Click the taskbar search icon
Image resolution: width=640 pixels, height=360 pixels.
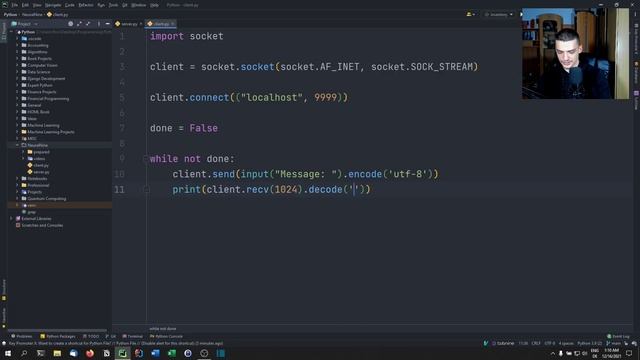click(x=24, y=353)
